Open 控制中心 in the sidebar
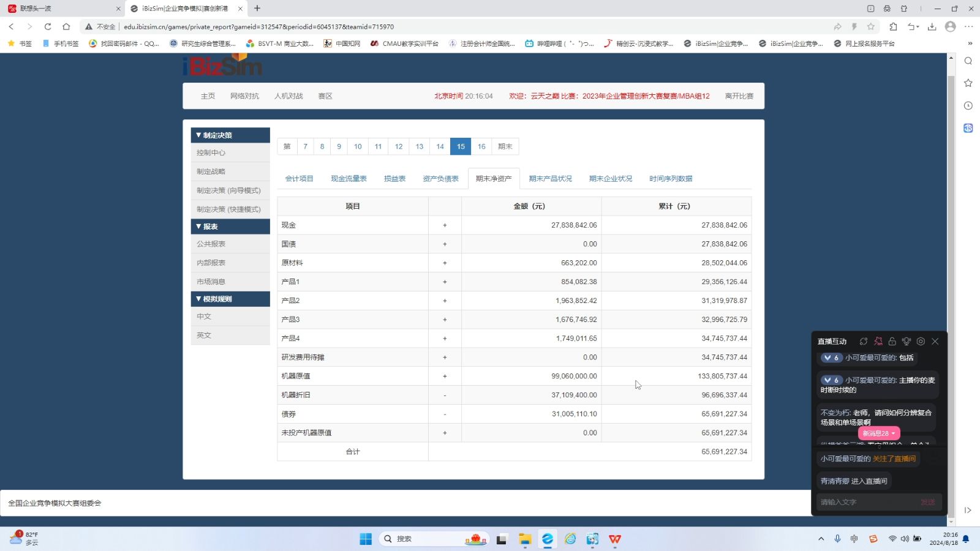 pos(230,153)
